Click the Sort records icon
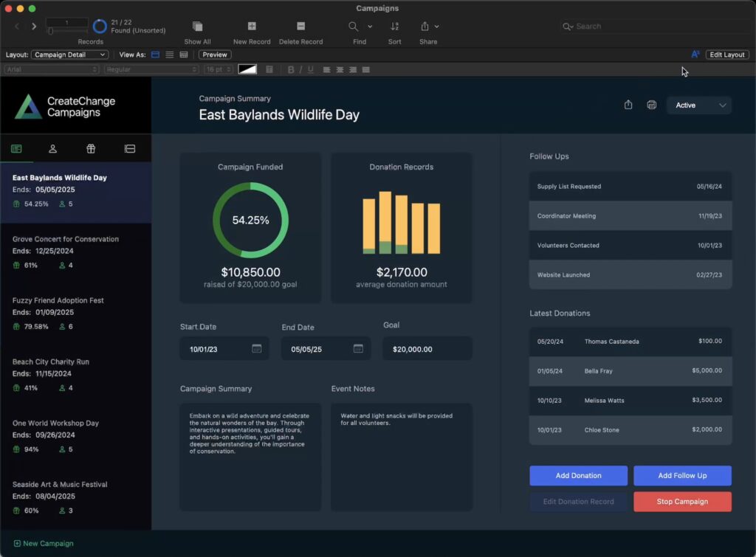This screenshot has width=756, height=557. point(394,27)
